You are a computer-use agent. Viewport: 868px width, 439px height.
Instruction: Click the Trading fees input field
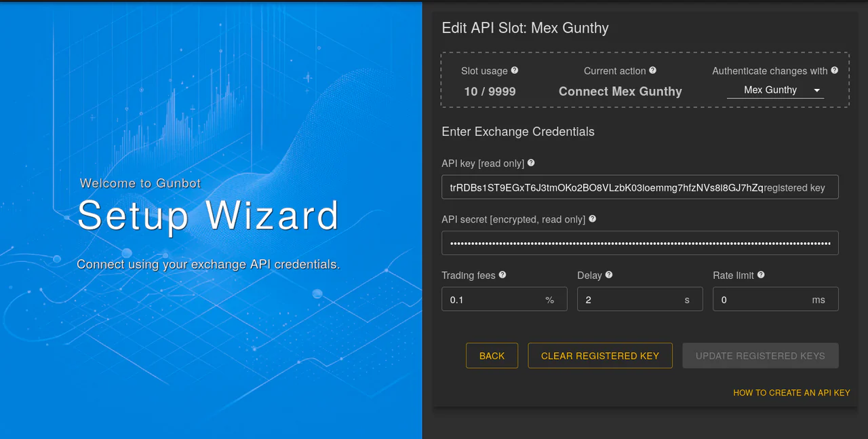(504, 299)
